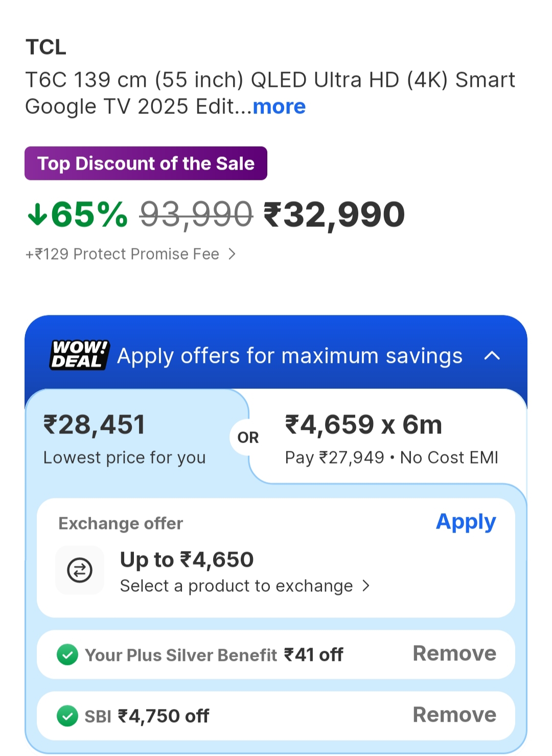Remove the Plus Silver Benefit discount

[x=454, y=653]
